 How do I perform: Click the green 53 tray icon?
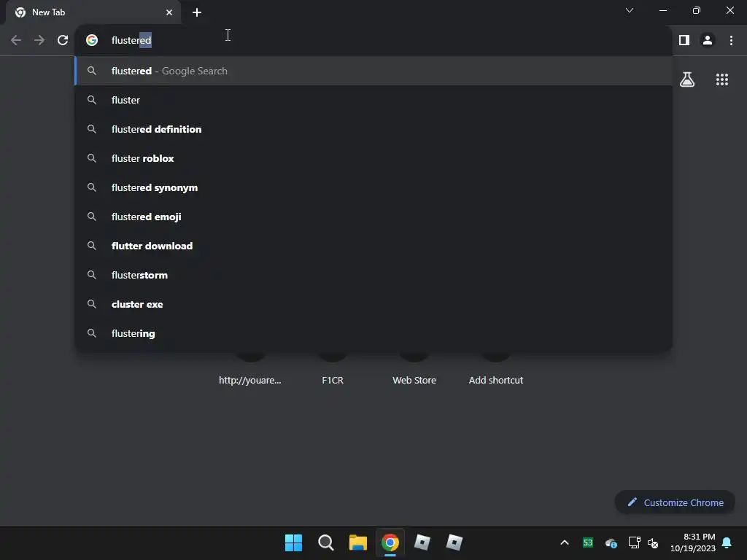tap(588, 542)
